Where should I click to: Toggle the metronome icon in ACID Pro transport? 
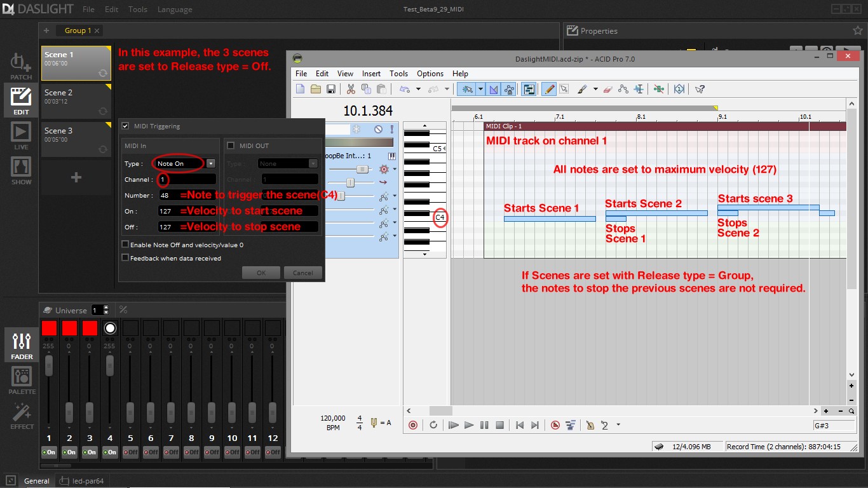(590, 425)
